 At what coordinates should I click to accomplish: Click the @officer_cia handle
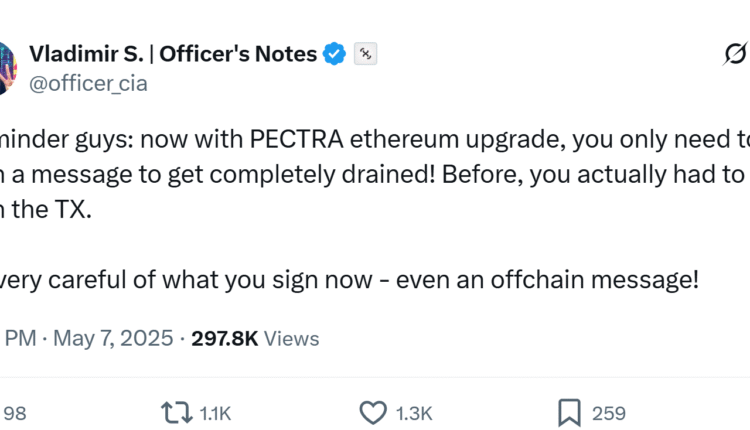(88, 83)
